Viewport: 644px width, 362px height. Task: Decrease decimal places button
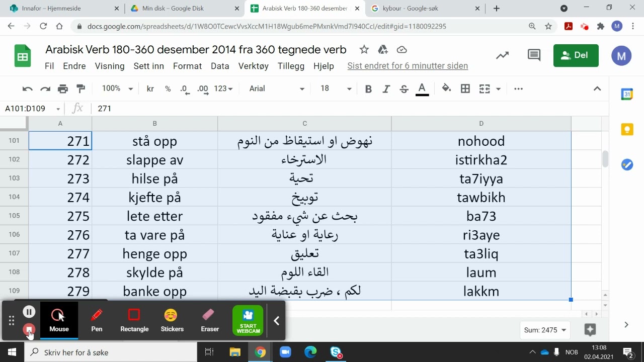coord(185,89)
